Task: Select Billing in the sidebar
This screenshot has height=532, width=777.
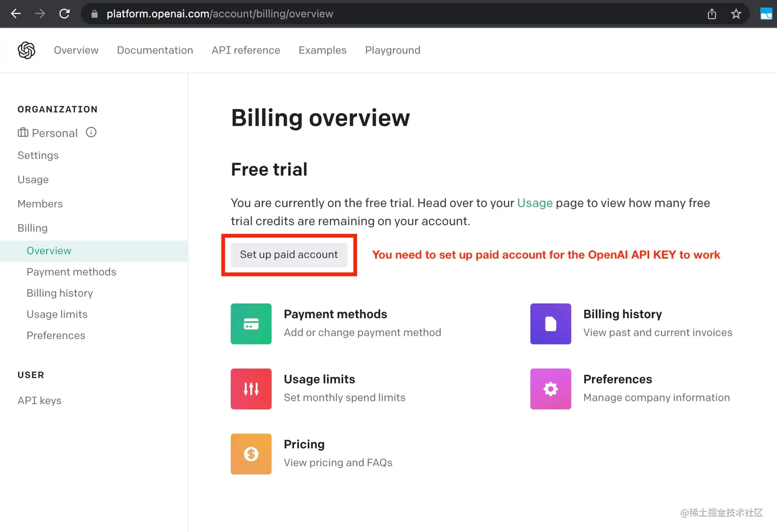Action: pyautogui.click(x=32, y=228)
